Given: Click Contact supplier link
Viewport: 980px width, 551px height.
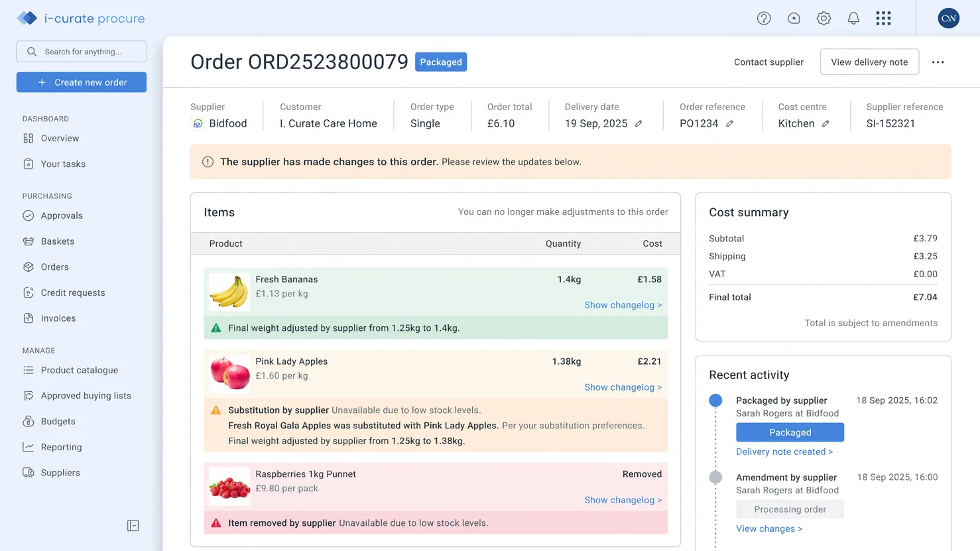Looking at the screenshot, I should click(768, 62).
